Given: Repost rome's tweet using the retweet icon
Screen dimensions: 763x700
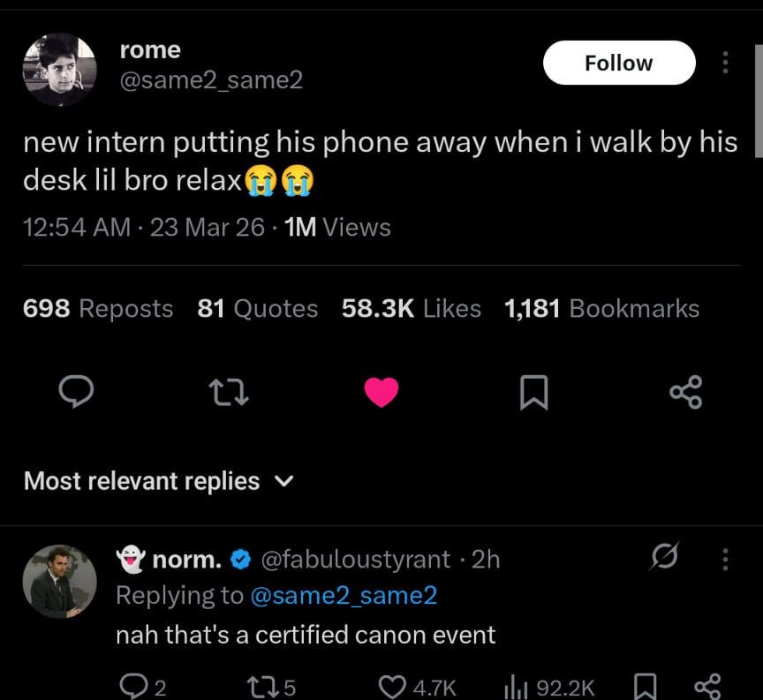Looking at the screenshot, I should (229, 392).
